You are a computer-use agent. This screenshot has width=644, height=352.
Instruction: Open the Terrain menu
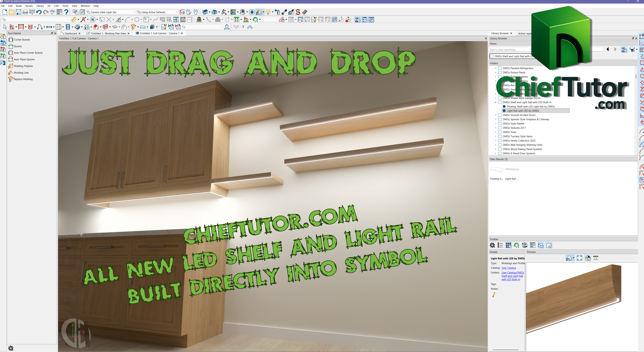(x=29, y=6)
